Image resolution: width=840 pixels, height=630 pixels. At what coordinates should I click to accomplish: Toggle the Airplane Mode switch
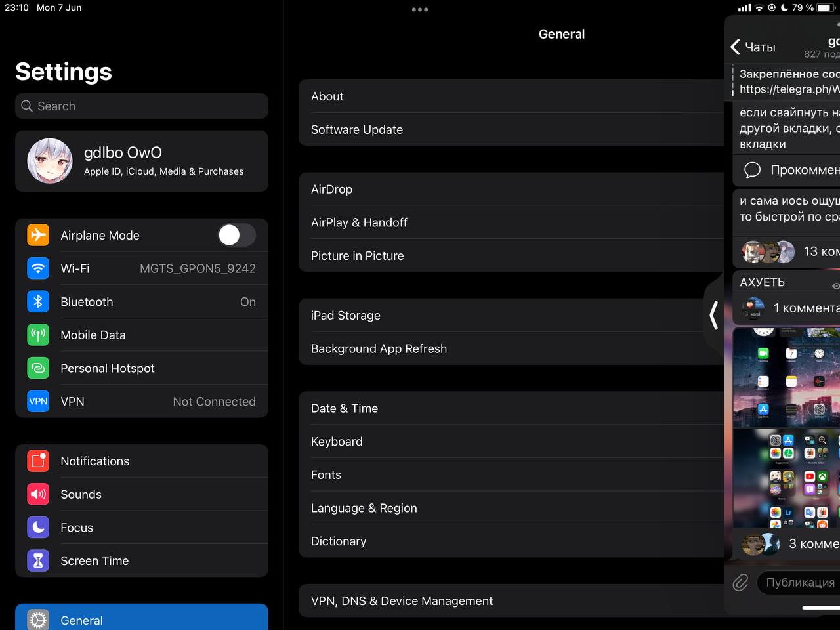pyautogui.click(x=237, y=235)
